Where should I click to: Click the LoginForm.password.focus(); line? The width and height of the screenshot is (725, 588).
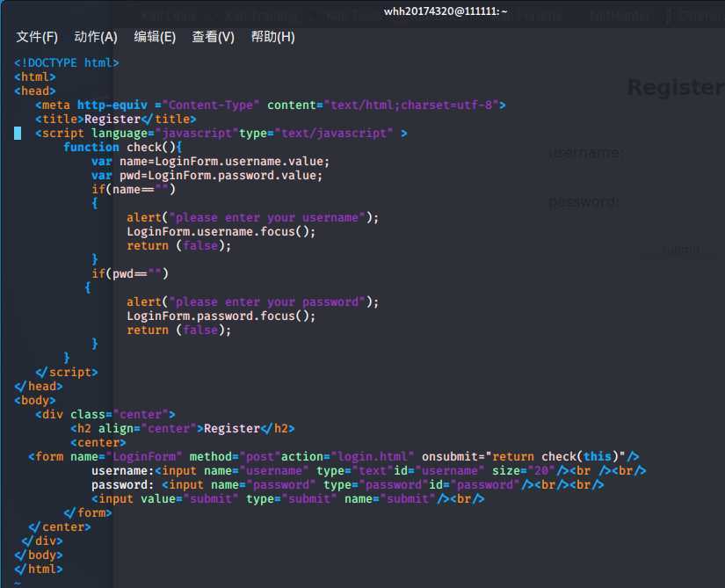pos(221,316)
